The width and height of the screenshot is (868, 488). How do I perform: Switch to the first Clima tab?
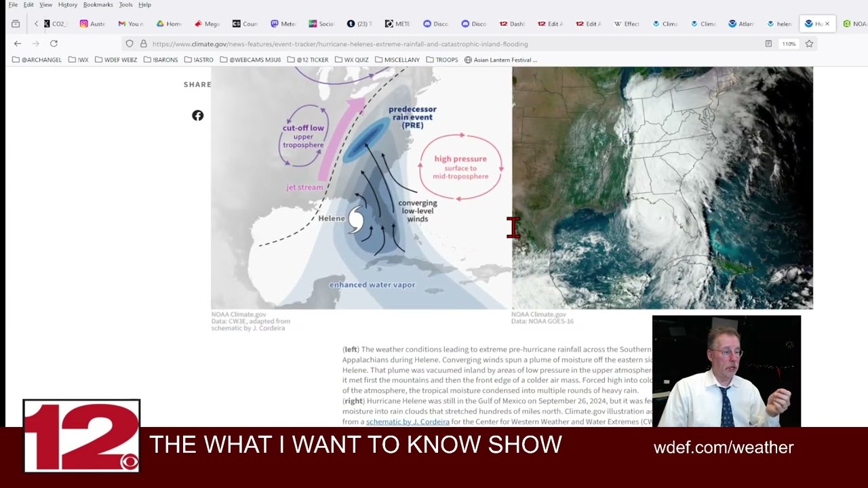tap(665, 24)
